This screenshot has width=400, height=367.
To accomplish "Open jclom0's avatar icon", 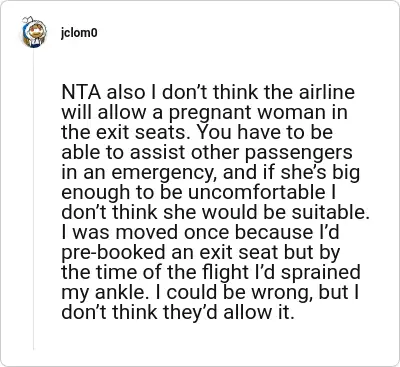I will 34,32.
